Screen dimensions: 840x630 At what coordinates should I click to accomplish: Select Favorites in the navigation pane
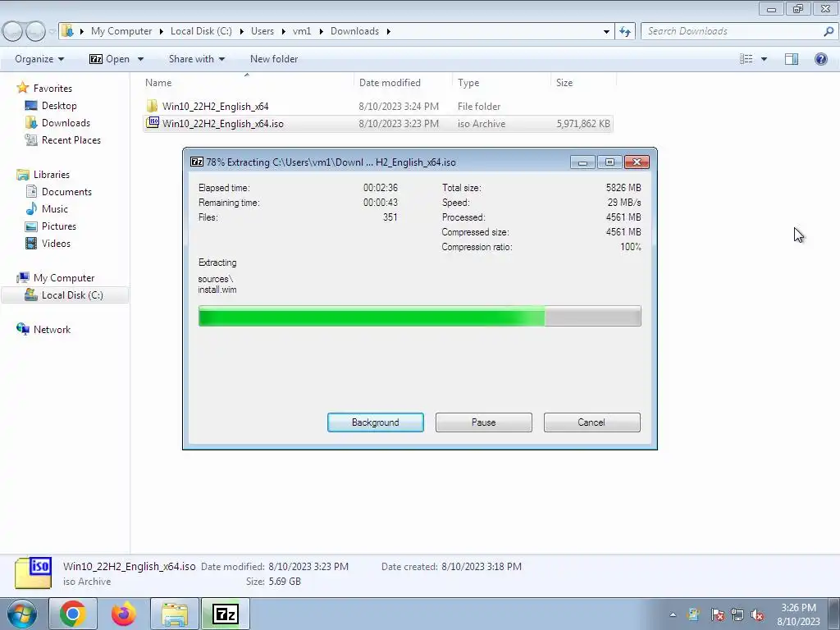52,89
